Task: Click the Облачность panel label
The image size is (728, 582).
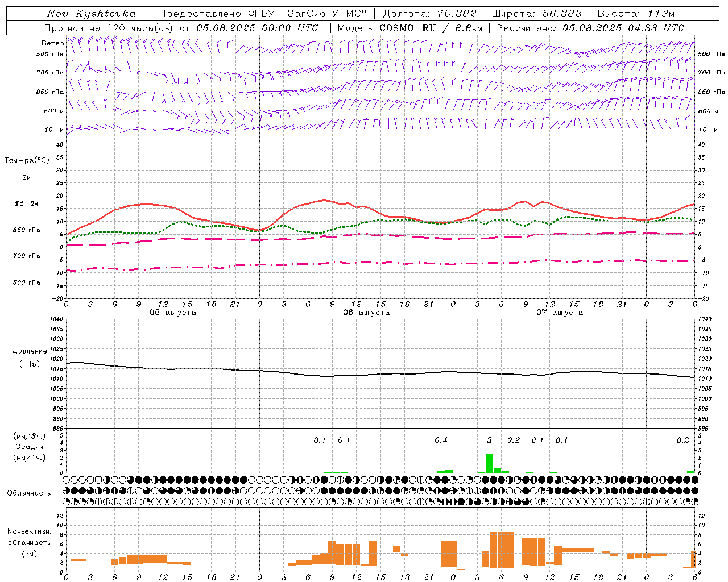Action: click(x=29, y=493)
